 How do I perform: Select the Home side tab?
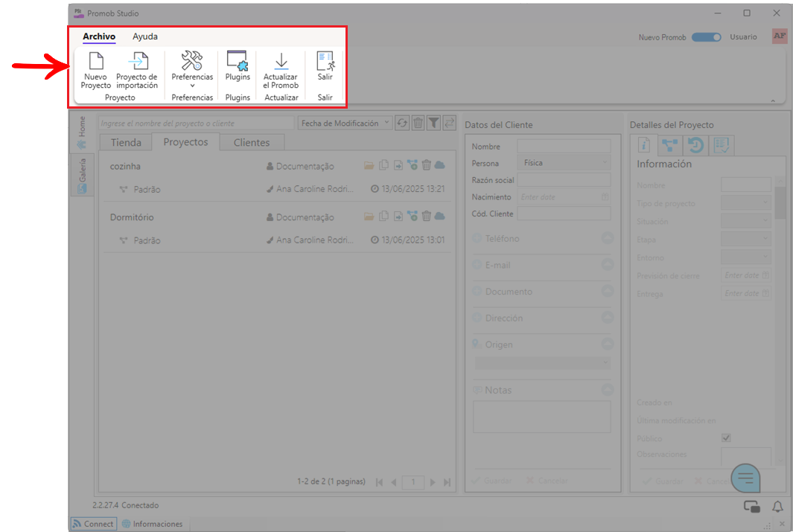pyautogui.click(x=82, y=133)
